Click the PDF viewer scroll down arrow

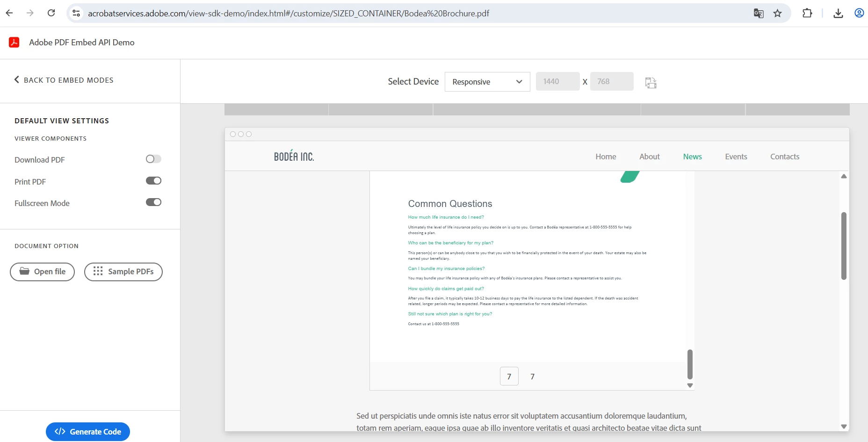click(x=690, y=385)
